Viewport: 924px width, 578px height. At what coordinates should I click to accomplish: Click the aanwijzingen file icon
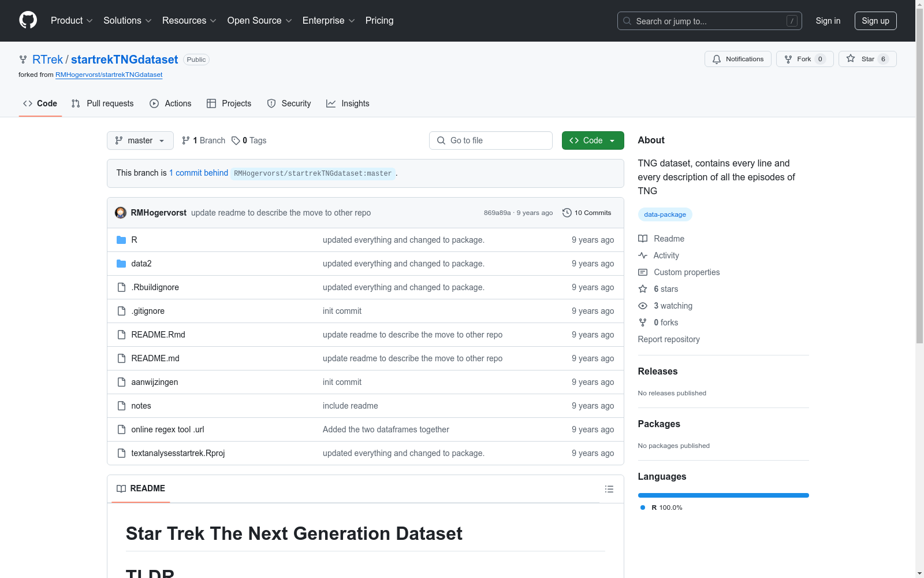pyautogui.click(x=121, y=382)
